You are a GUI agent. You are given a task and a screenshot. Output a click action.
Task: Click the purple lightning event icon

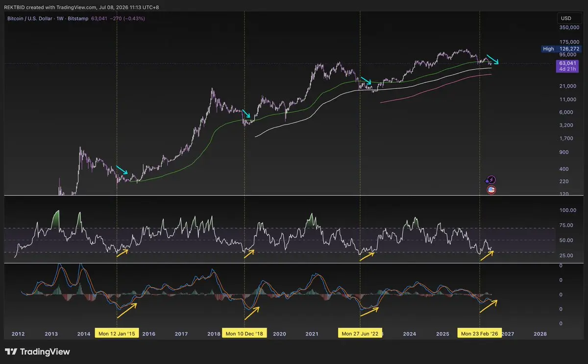tap(491, 180)
